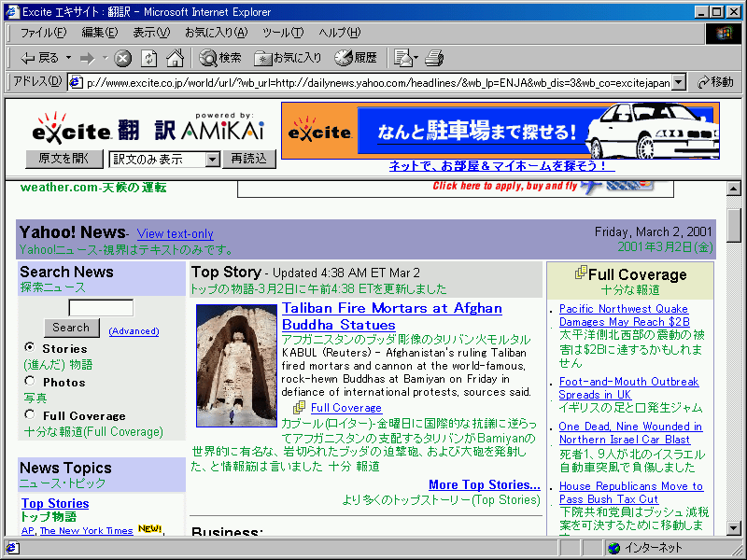Screen dimensions: 747x560
Task: Open the ツール(T) menu
Action: tap(283, 33)
